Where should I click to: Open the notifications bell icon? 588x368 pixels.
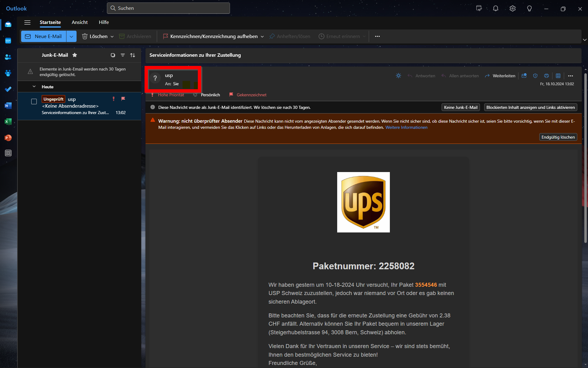(x=496, y=9)
